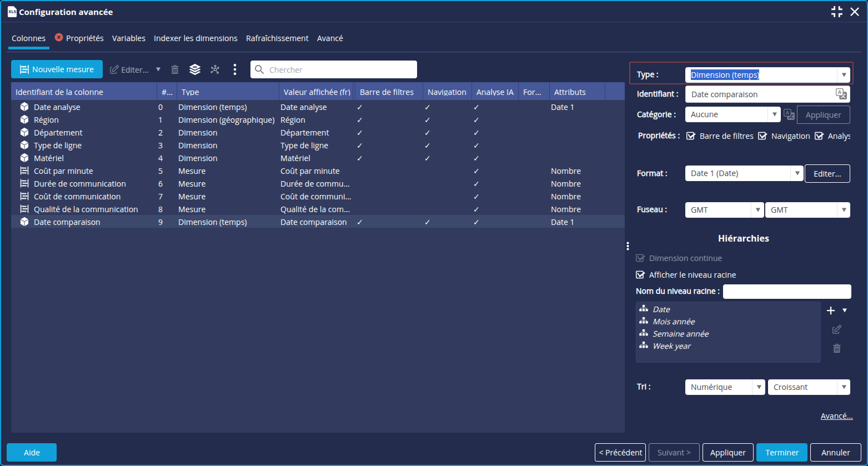
Task: Click the edit hierarchy pencil icon
Action: coord(837,330)
